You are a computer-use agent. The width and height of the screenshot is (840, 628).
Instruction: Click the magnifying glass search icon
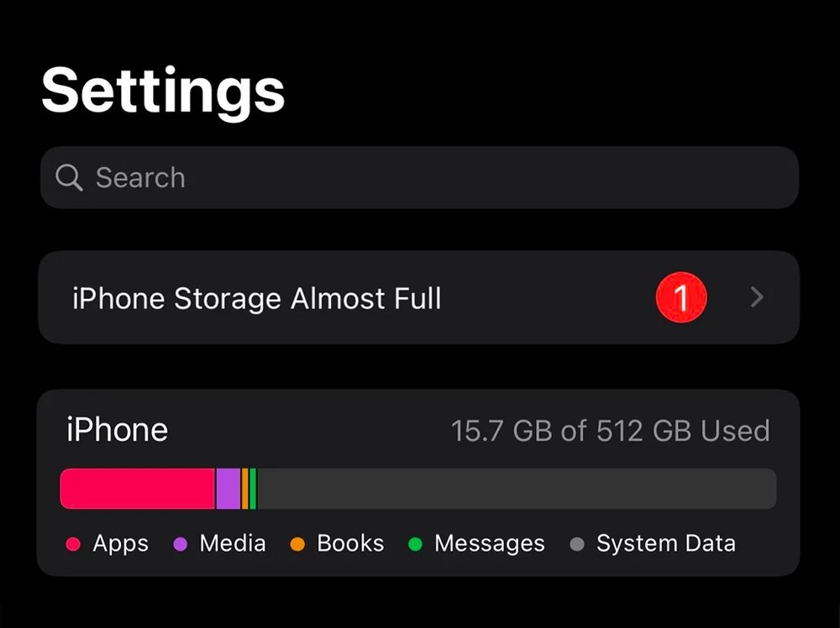click(x=69, y=178)
